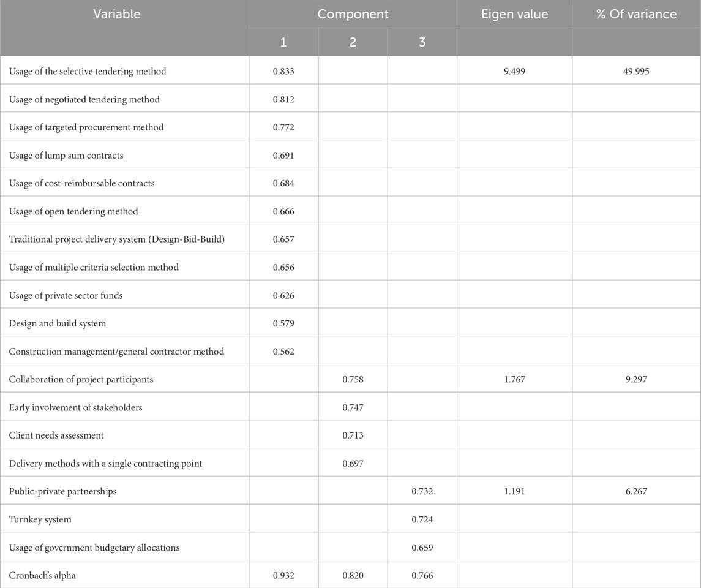Select the loading 0.691
The image size is (701, 588).
(283, 155)
